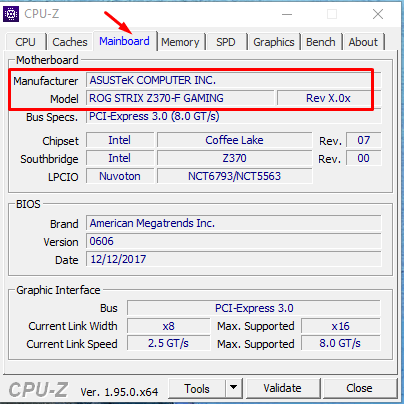Click the Ver. 1.95.0.x64 version label
Viewport: 404px width, 404px height.
119,392
